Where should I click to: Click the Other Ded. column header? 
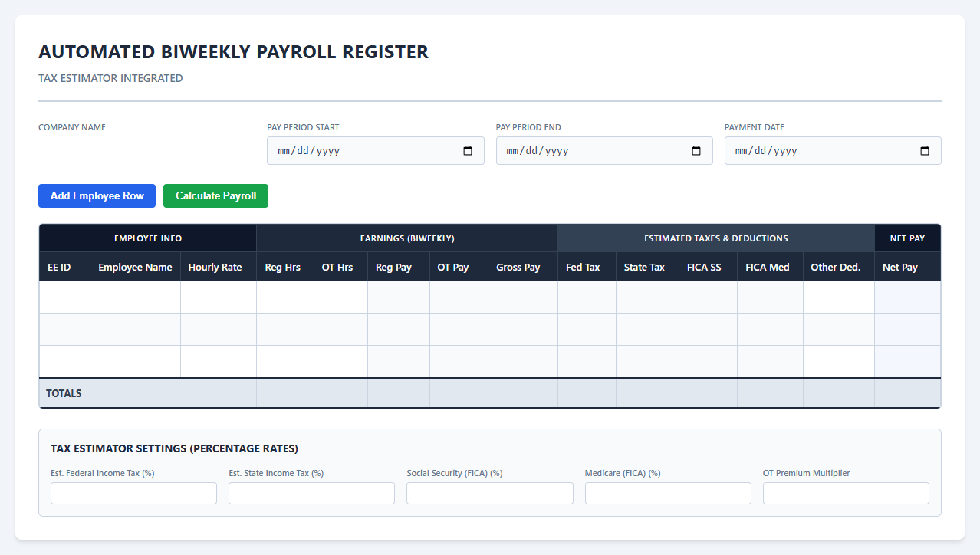[839, 267]
